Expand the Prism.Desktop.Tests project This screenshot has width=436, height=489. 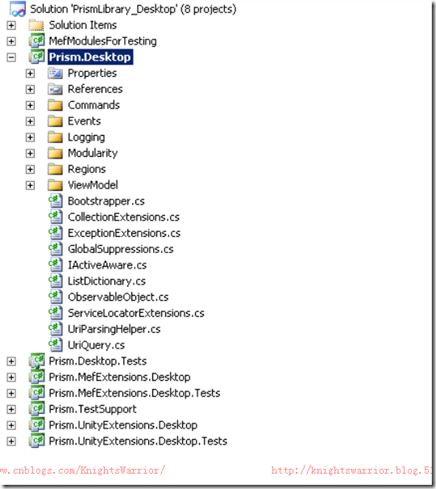click(11, 361)
